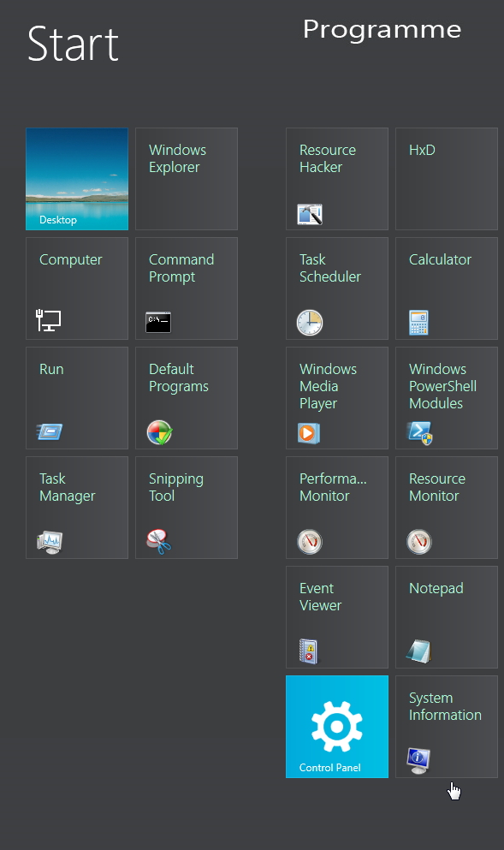
Task: Launch Command Prompt via its black console icon
Action: pos(158,322)
